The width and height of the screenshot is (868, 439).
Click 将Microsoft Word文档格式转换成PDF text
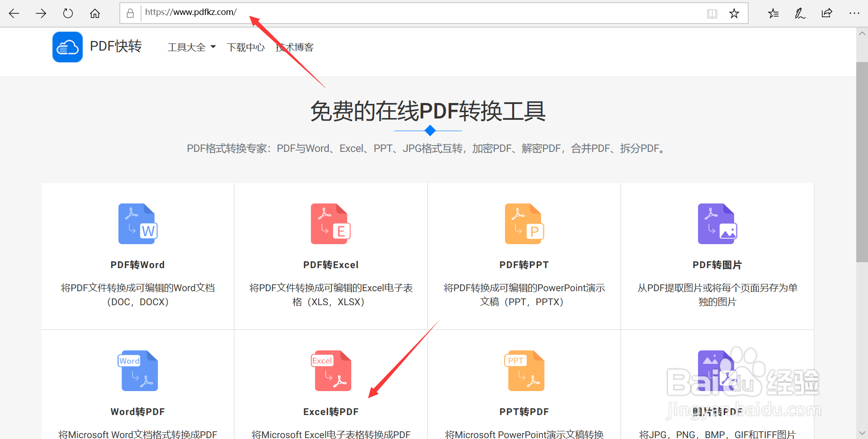tap(138, 434)
